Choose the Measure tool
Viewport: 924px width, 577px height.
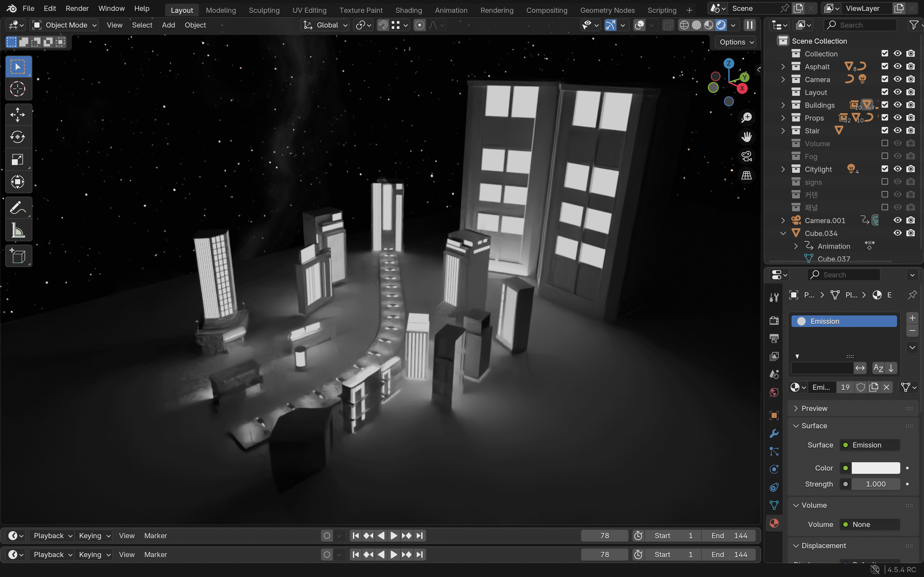click(18, 230)
